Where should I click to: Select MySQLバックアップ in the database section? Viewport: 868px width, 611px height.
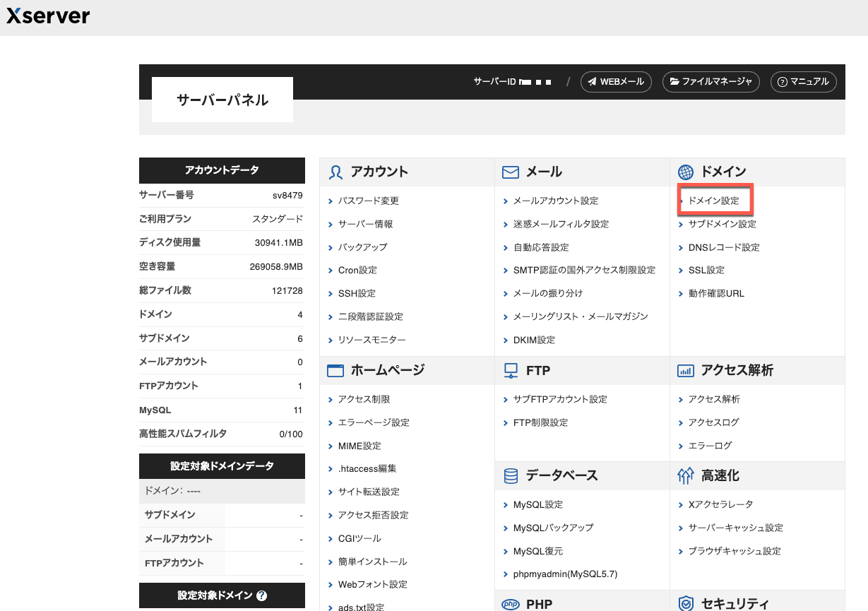[553, 528]
